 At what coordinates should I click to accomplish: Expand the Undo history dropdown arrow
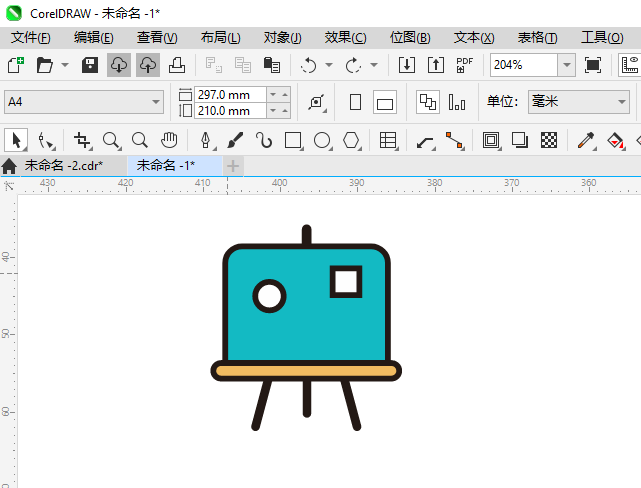(329, 65)
